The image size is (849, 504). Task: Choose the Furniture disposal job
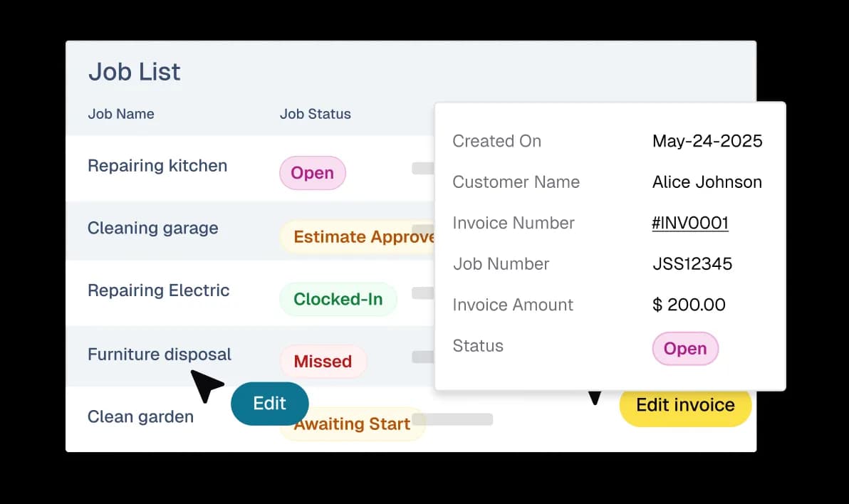159,355
